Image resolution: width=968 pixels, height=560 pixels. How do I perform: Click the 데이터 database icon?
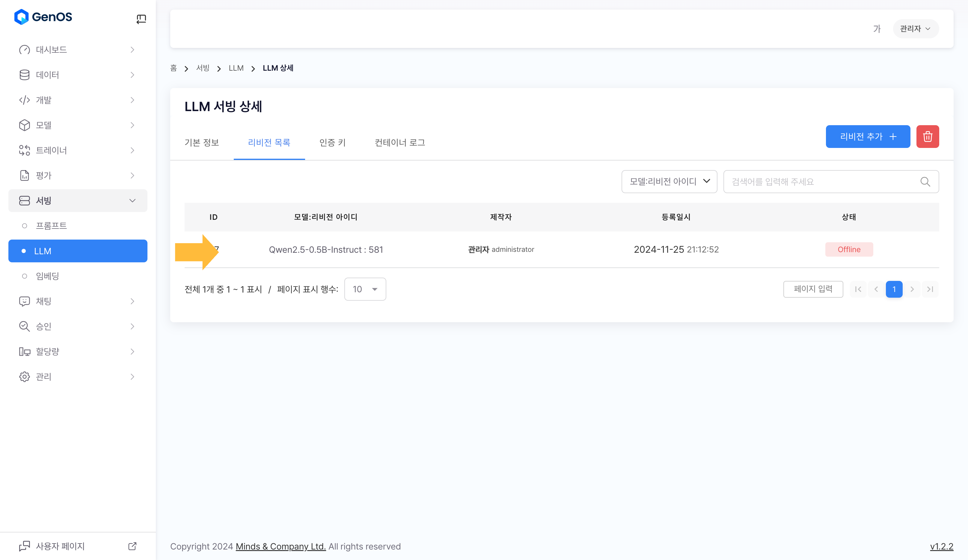[25, 75]
